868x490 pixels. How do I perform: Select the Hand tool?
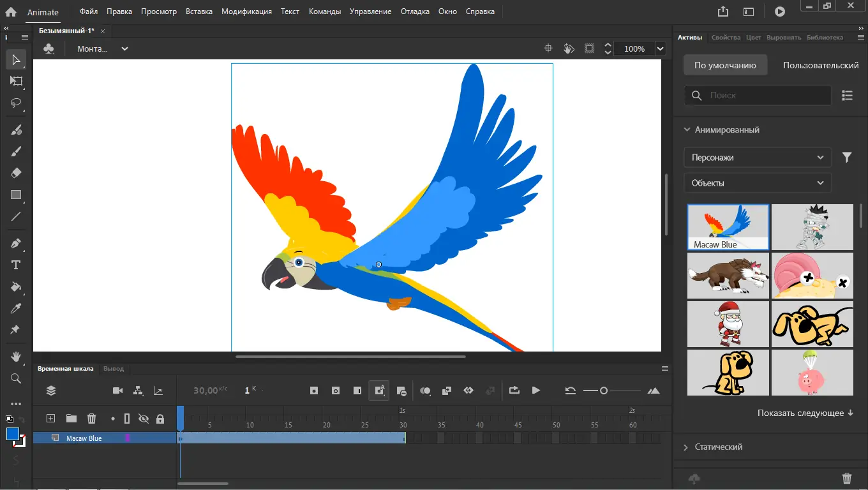pyautogui.click(x=16, y=356)
